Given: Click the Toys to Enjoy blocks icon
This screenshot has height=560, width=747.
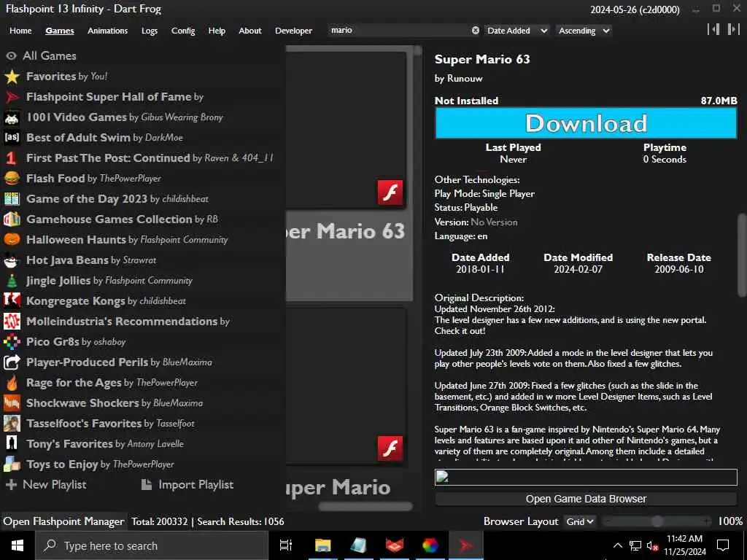Looking at the screenshot, I should (x=12, y=464).
